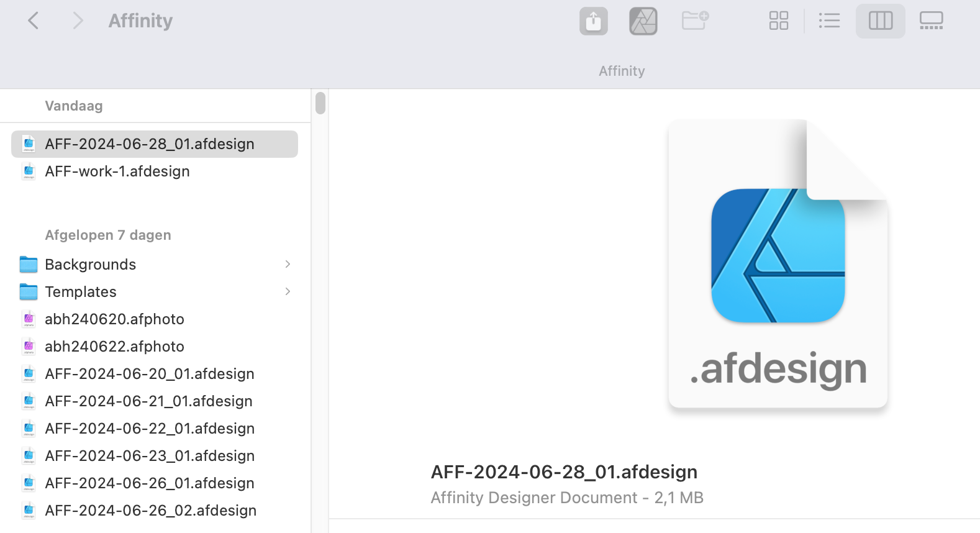
Task: Switch to list view
Action: click(829, 20)
